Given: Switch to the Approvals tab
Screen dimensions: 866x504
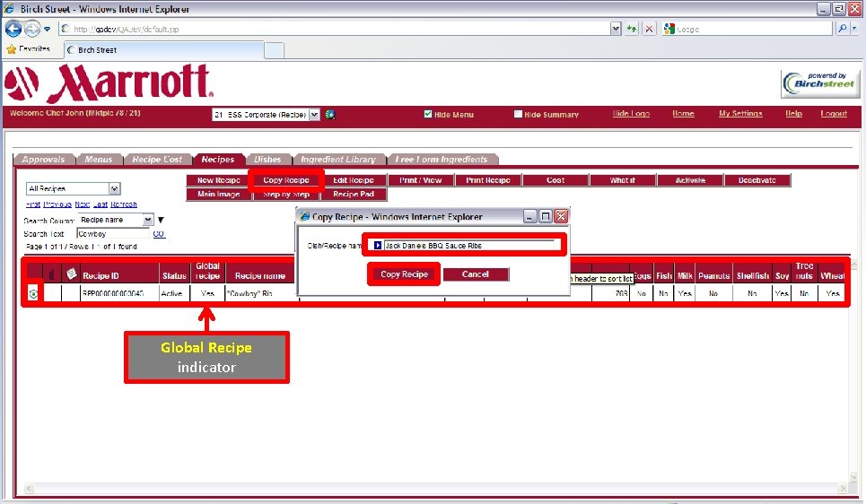Looking at the screenshot, I should [43, 159].
